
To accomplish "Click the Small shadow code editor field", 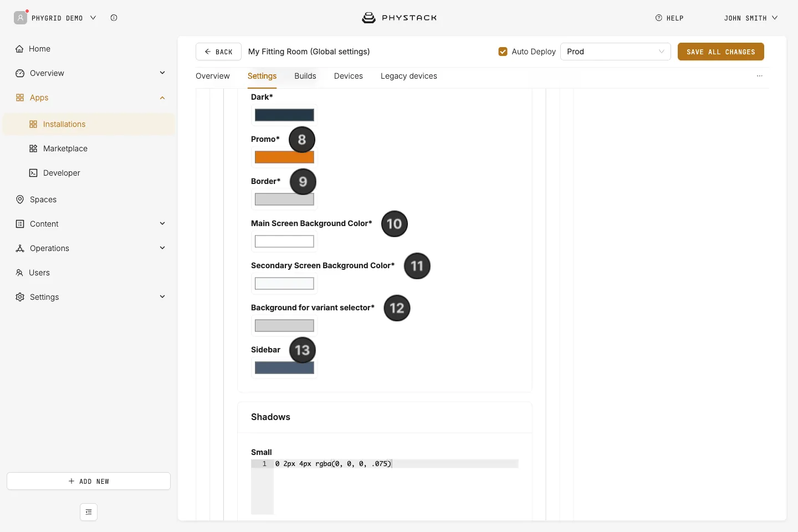I will (x=385, y=487).
